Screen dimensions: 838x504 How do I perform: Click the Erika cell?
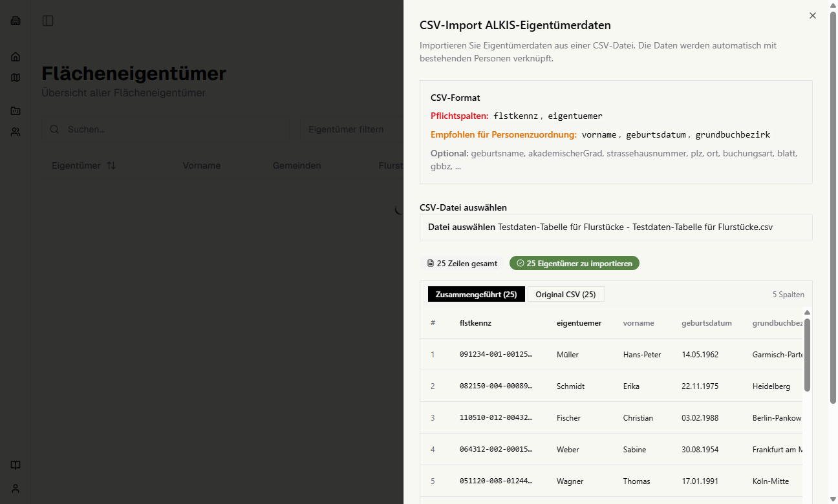tap(631, 386)
